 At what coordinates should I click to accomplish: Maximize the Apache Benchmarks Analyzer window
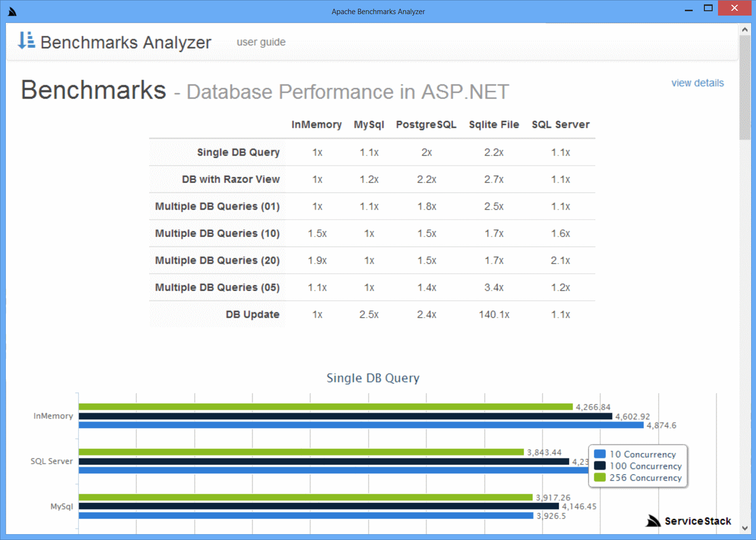coord(708,8)
